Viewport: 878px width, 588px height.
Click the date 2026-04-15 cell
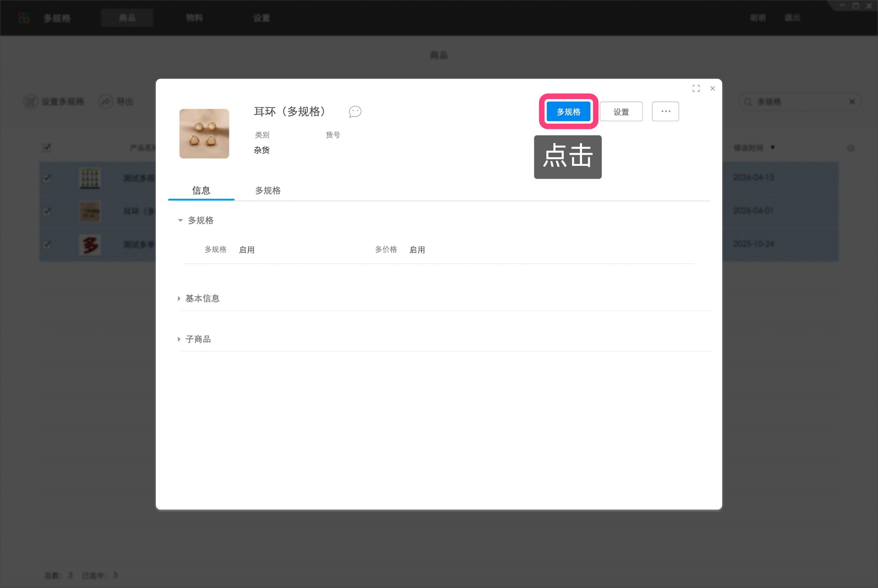pos(754,178)
